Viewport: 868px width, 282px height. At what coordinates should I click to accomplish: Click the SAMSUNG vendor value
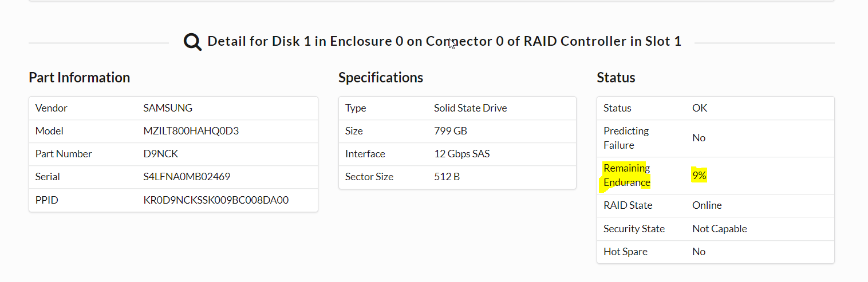point(168,108)
